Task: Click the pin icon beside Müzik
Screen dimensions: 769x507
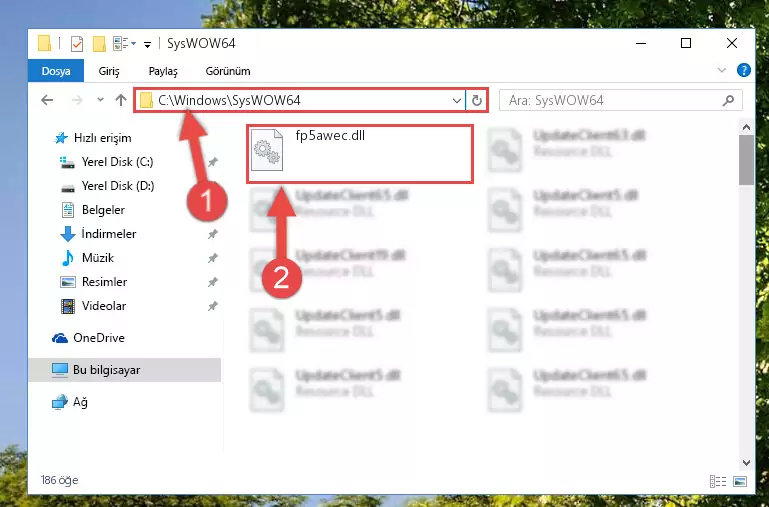Action: [212, 258]
